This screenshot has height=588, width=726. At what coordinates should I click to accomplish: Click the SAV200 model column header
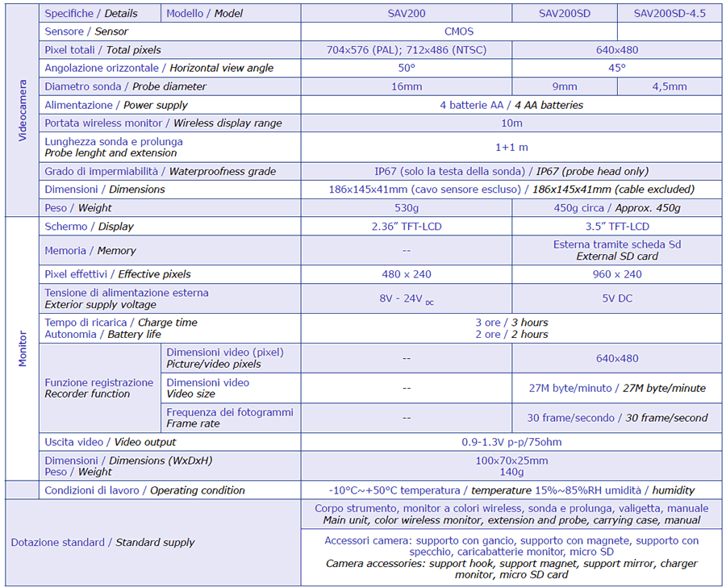click(x=406, y=14)
